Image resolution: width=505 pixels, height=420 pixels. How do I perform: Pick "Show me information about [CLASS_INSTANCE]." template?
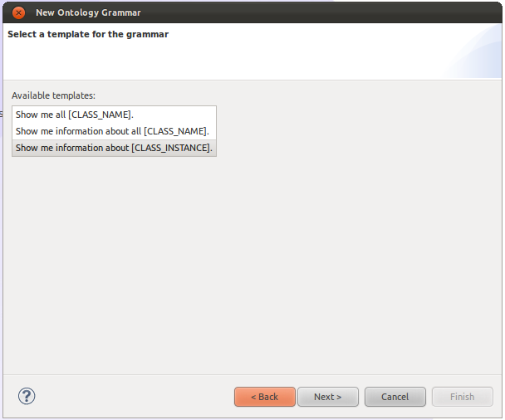coord(114,148)
